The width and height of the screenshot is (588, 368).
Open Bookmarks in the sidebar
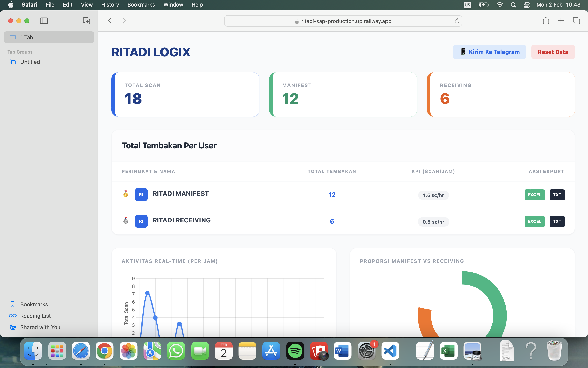(49, 304)
